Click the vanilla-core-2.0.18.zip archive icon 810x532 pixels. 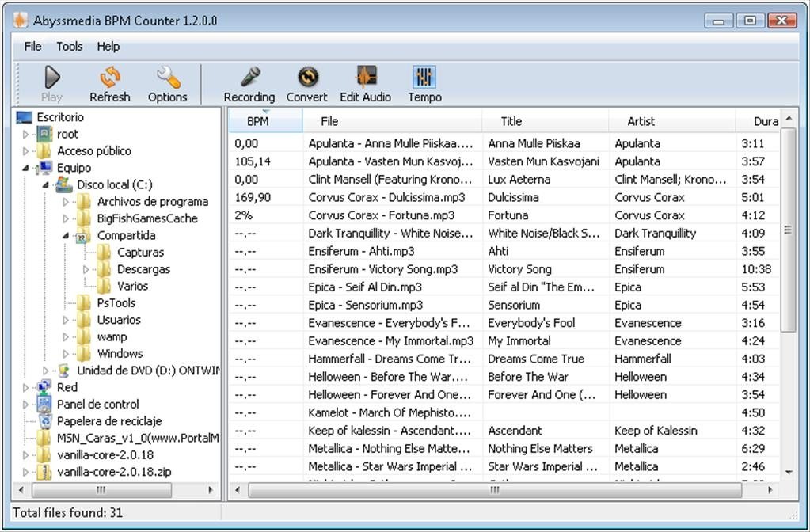pos(44,472)
